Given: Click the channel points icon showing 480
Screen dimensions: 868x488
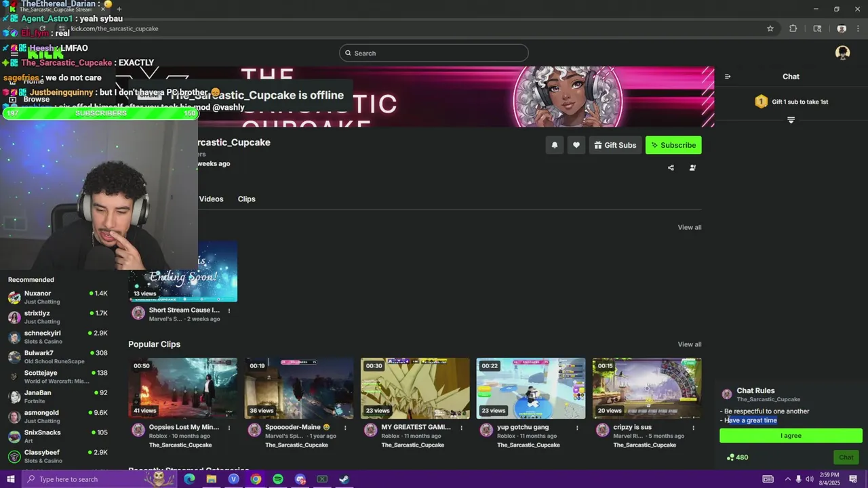Looking at the screenshot, I should coord(730,457).
